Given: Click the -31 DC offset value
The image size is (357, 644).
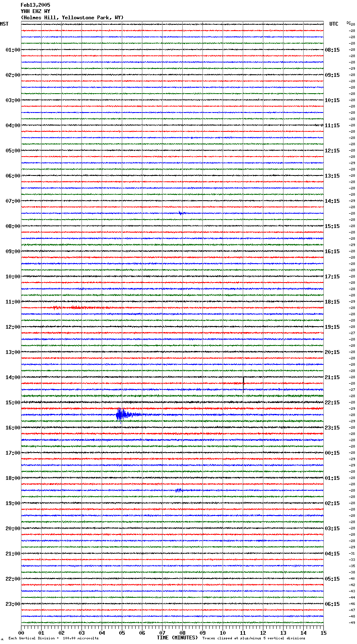Looking at the screenshot, I should pos(352,553).
